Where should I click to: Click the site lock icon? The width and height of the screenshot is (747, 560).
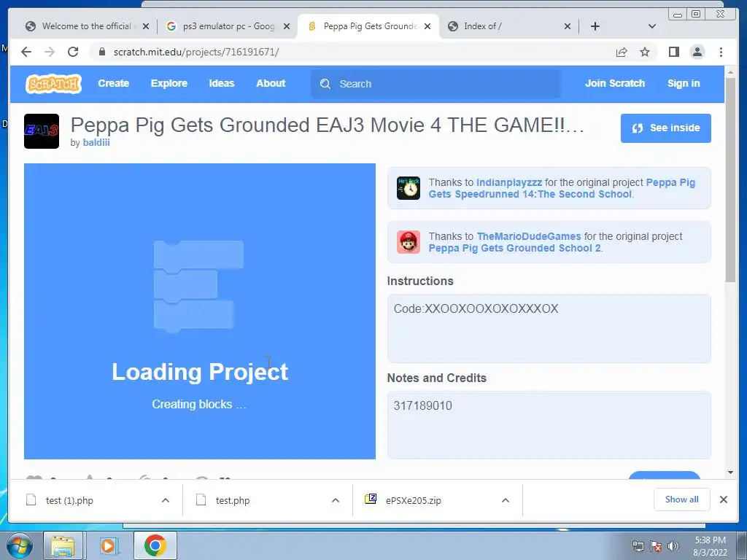[101, 52]
